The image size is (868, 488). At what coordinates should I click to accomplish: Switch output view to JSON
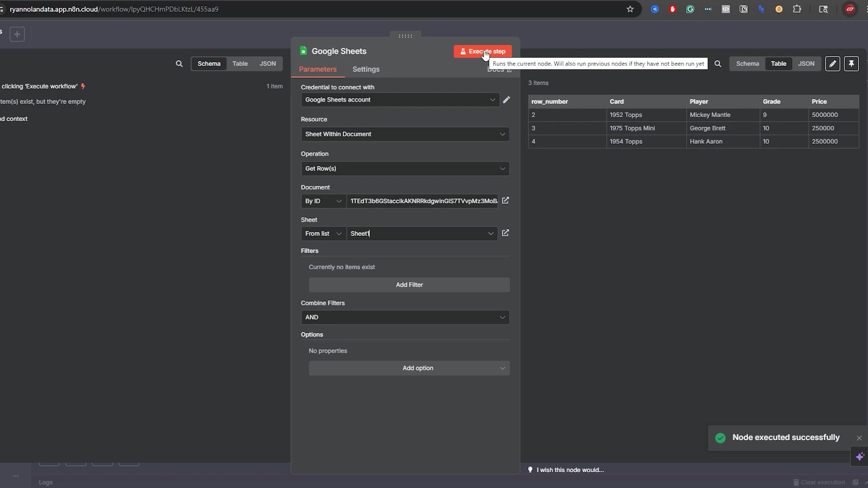(x=806, y=64)
